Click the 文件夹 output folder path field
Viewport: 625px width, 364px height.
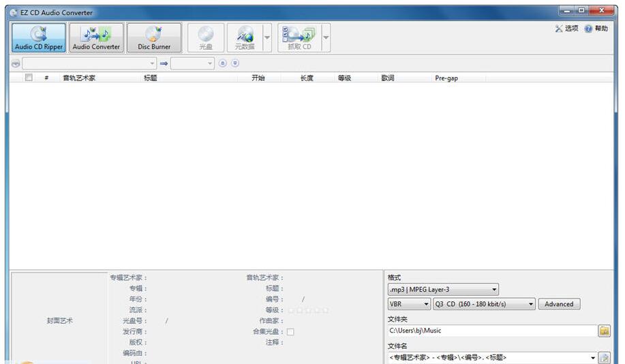(491, 331)
